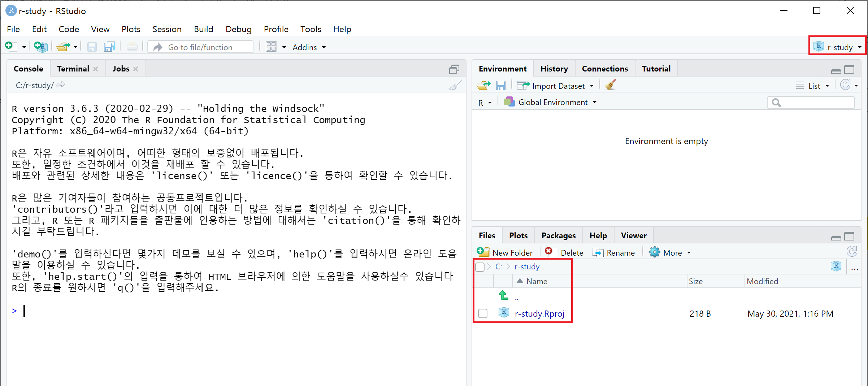Click the load workspace folder icon
The height and width of the screenshot is (386, 868).
tap(483, 86)
